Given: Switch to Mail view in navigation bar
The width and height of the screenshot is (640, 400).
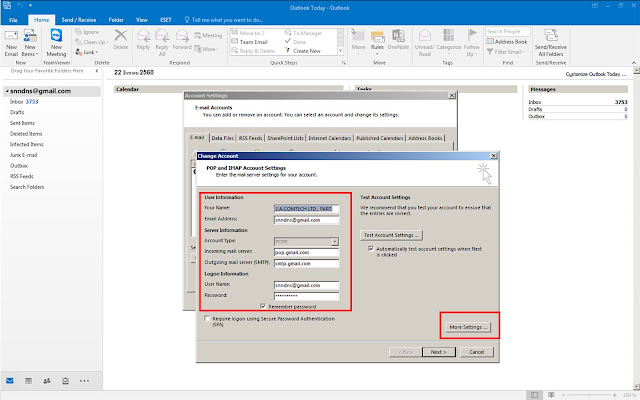Looking at the screenshot, I should (x=10, y=381).
